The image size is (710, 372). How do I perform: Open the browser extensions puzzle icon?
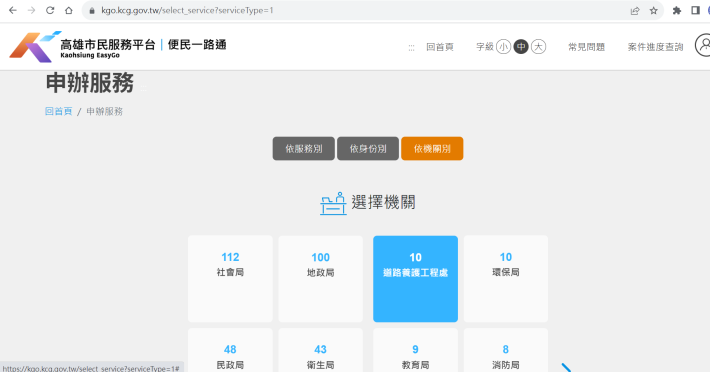(677, 10)
